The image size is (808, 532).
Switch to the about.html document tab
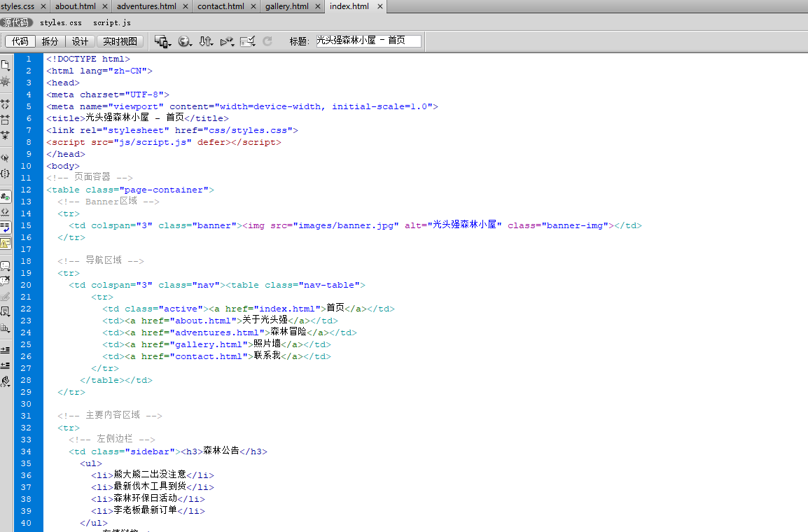[75, 6]
